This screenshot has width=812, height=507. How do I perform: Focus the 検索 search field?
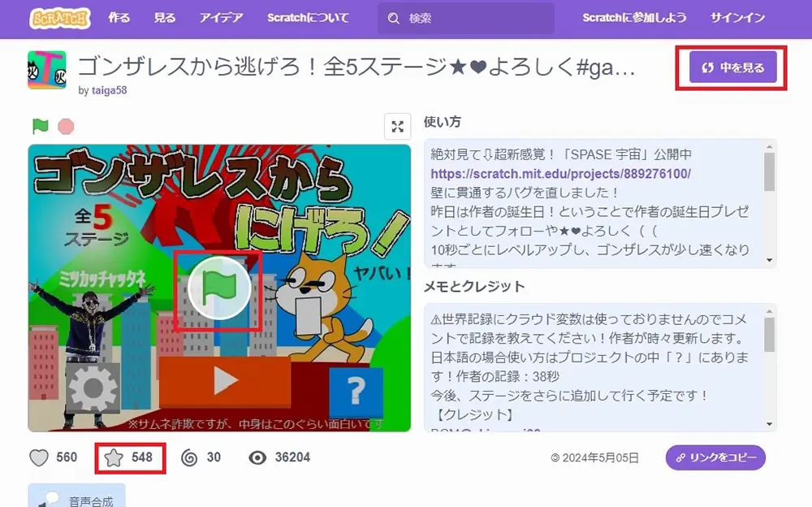(465, 19)
